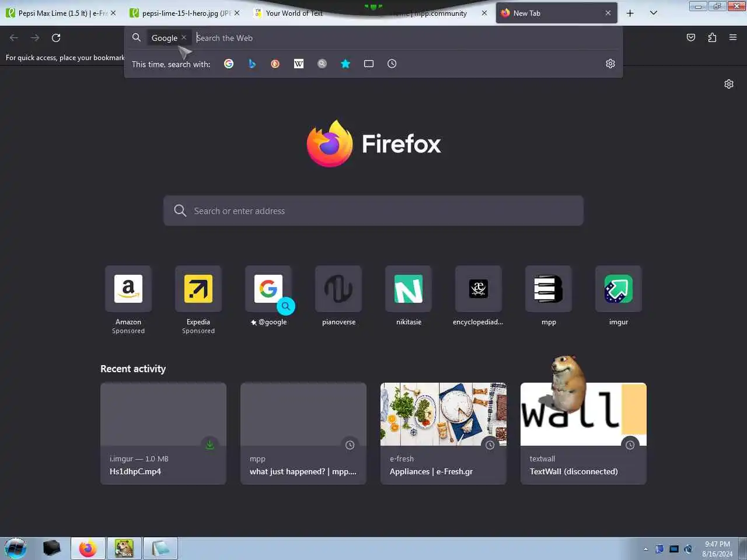Image resolution: width=747 pixels, height=560 pixels.
Task: Select the gray magnifier search engine icon
Action: tap(322, 64)
